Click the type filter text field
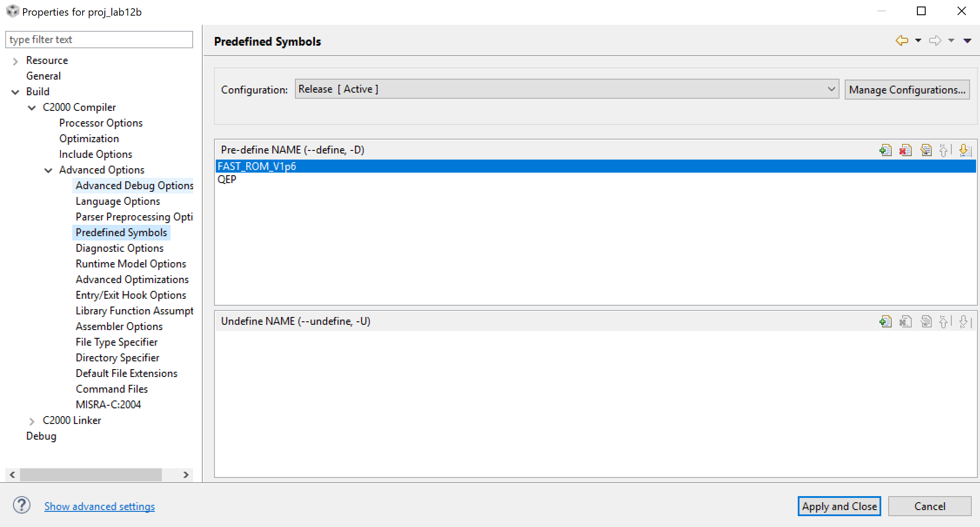The height and width of the screenshot is (527, 980). click(99, 40)
